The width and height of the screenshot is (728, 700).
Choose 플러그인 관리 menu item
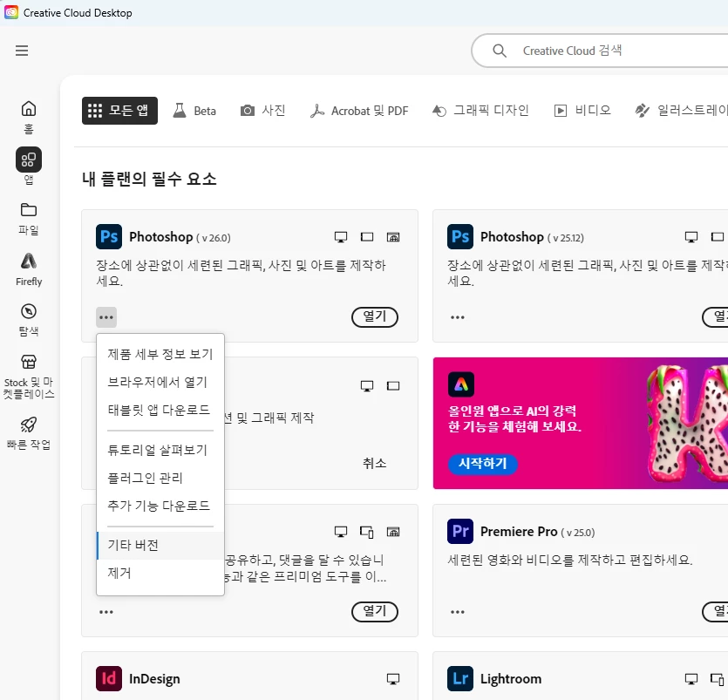pos(160,478)
